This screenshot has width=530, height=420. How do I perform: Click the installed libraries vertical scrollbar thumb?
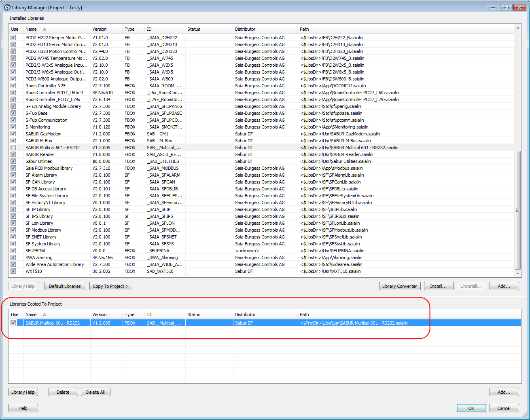point(517,210)
